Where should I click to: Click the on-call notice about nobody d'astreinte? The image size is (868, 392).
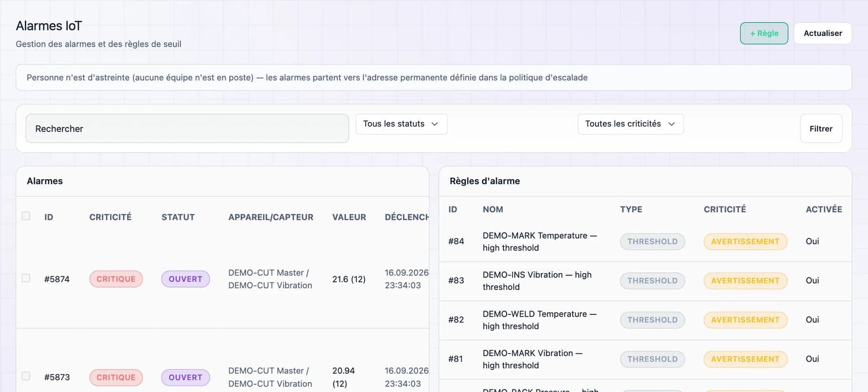(434, 78)
